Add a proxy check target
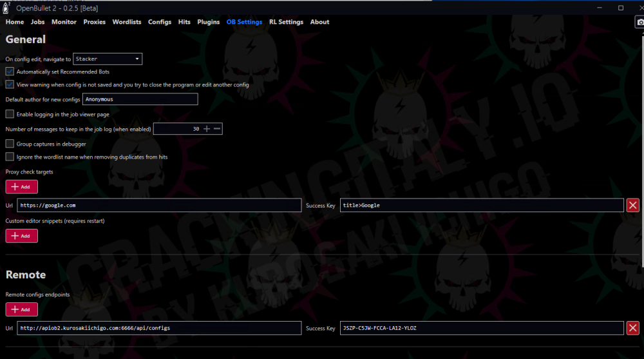 click(x=21, y=187)
